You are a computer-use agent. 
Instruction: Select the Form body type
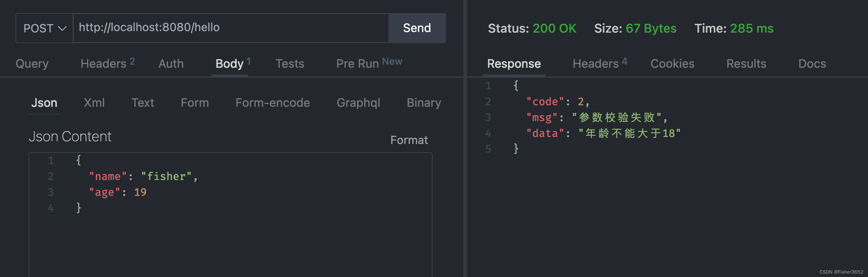tap(195, 103)
